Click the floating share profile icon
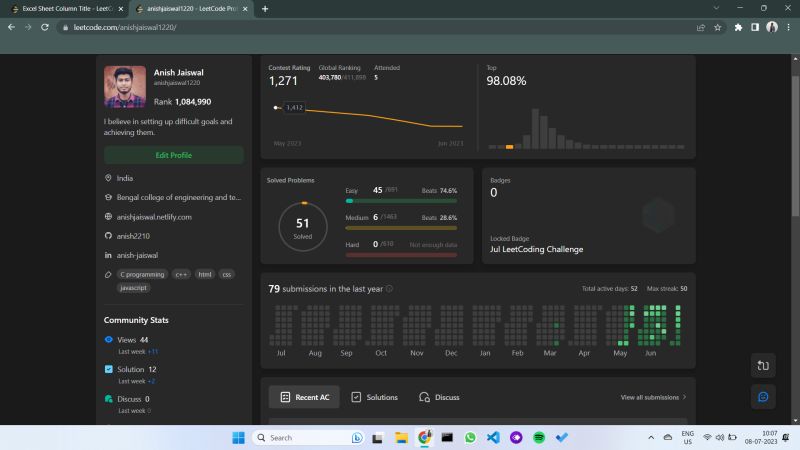 (x=763, y=365)
